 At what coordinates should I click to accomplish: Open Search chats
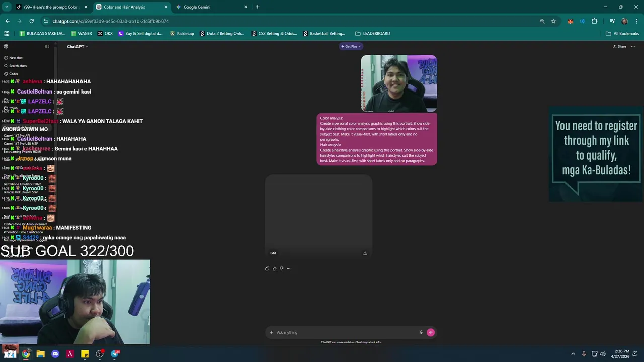(x=18, y=66)
